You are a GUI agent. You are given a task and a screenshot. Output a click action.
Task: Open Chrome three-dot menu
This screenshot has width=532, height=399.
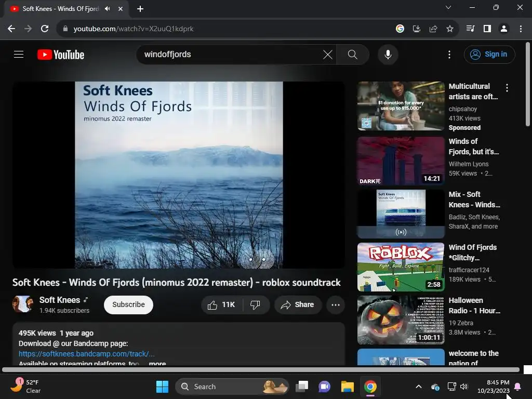tap(521, 29)
